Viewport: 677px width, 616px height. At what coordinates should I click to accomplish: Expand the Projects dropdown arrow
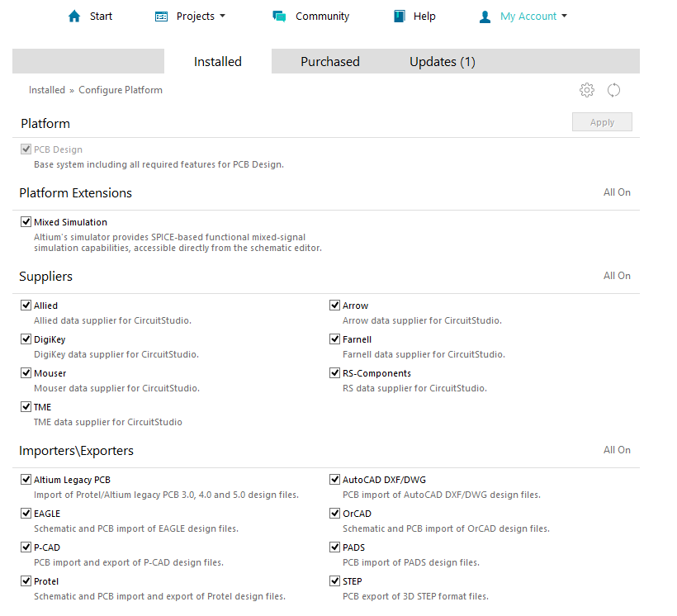point(222,17)
